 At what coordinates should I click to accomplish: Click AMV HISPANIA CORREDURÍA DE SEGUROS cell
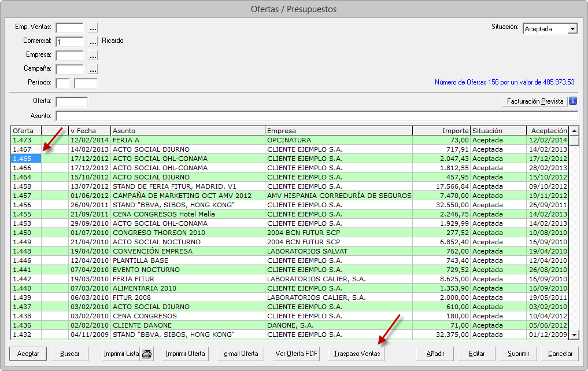coord(339,196)
